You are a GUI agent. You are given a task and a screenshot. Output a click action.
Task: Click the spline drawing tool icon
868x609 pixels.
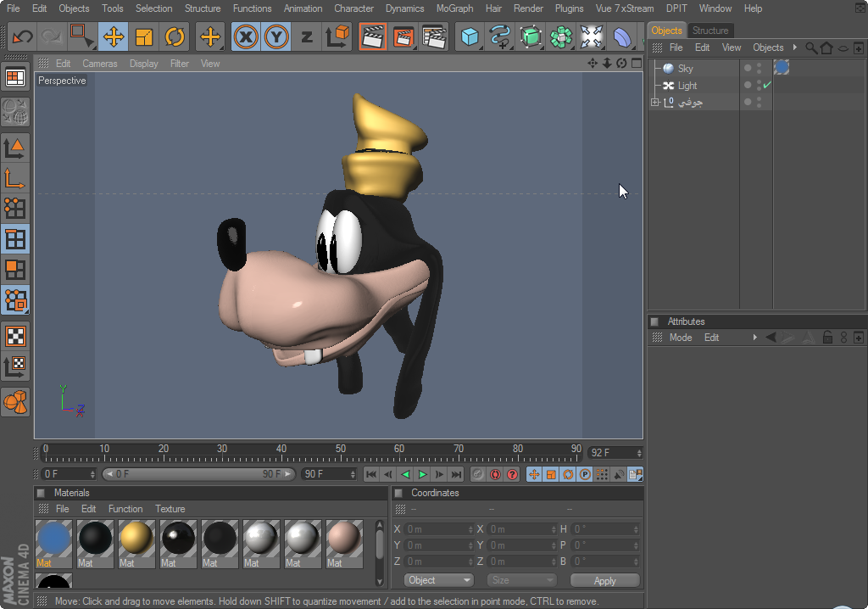tap(500, 37)
